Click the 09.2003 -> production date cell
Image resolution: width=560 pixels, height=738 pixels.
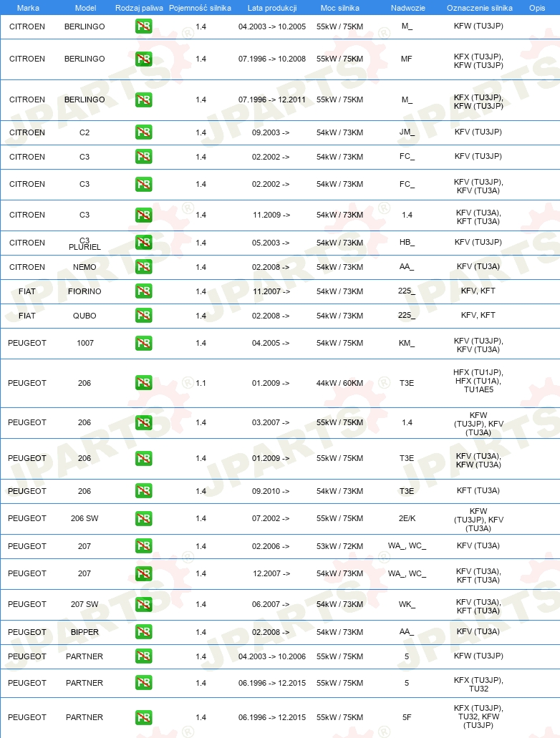click(271, 132)
